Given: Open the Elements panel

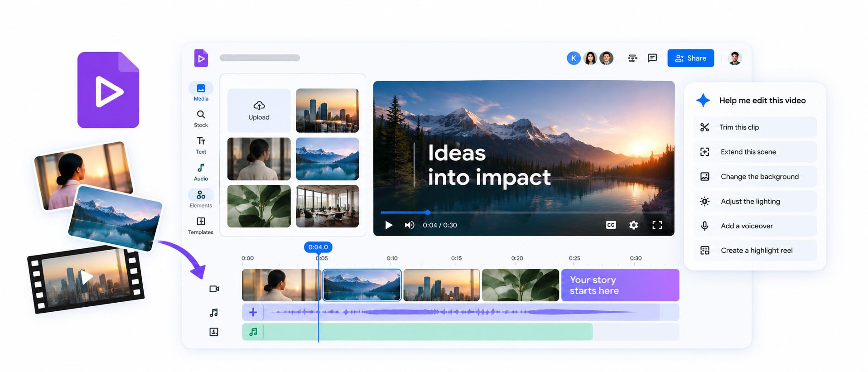Looking at the screenshot, I should (x=201, y=198).
